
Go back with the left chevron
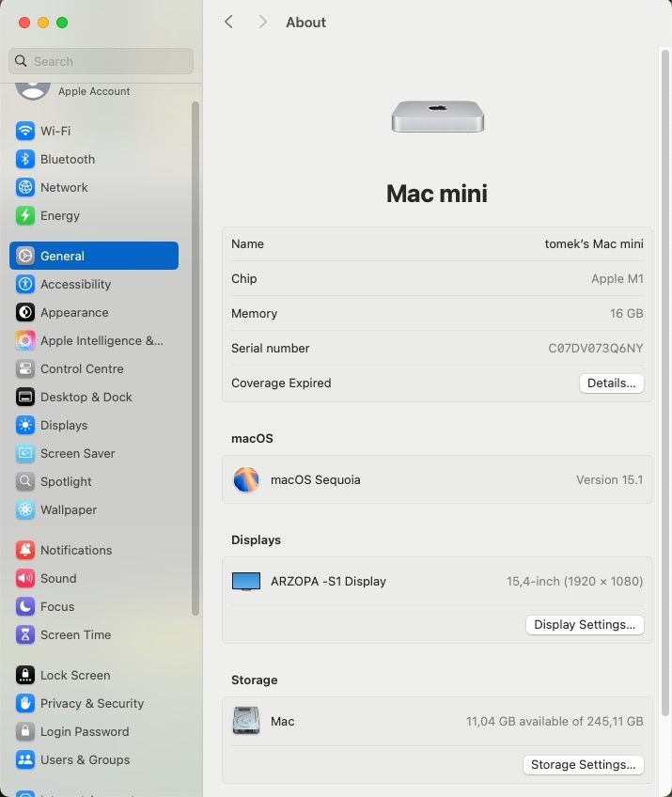click(x=228, y=22)
